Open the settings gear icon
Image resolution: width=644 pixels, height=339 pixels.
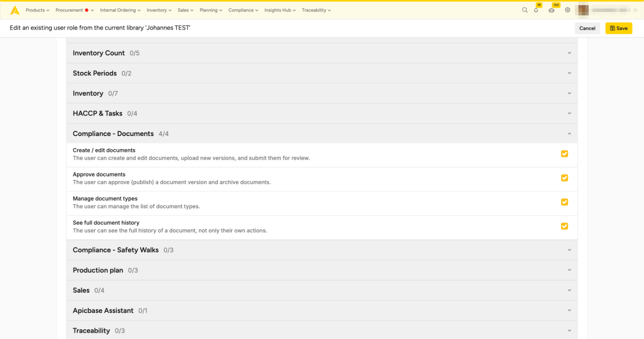567,10
